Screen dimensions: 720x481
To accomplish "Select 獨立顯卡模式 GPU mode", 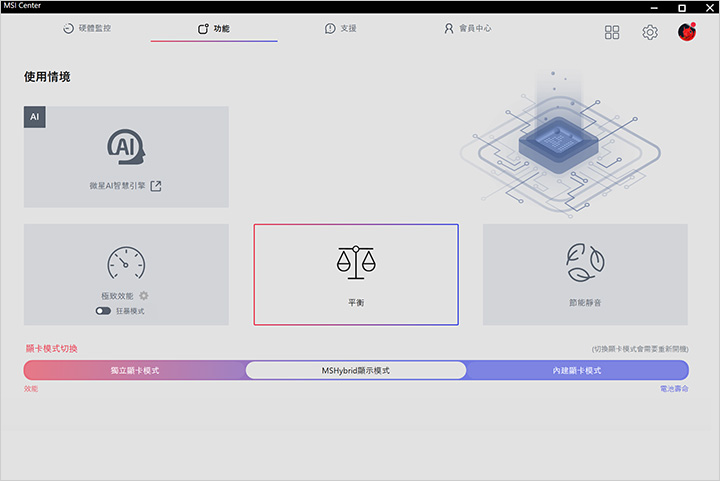I will 135,370.
